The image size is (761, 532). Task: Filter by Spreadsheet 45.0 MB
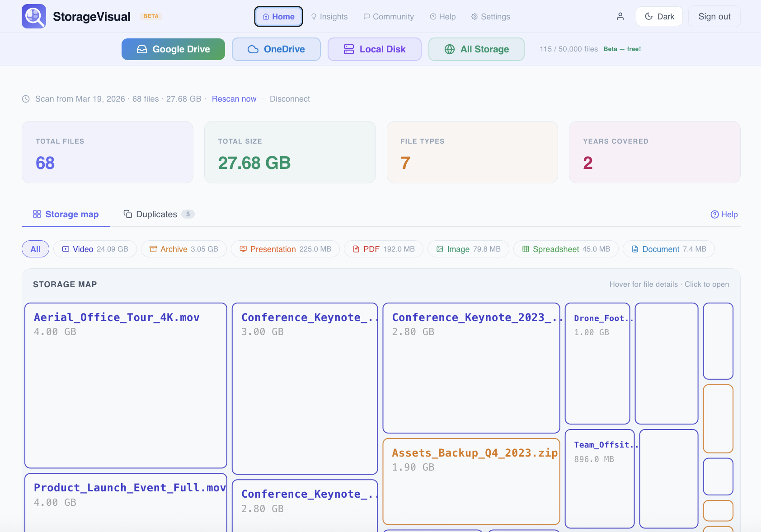[566, 249]
